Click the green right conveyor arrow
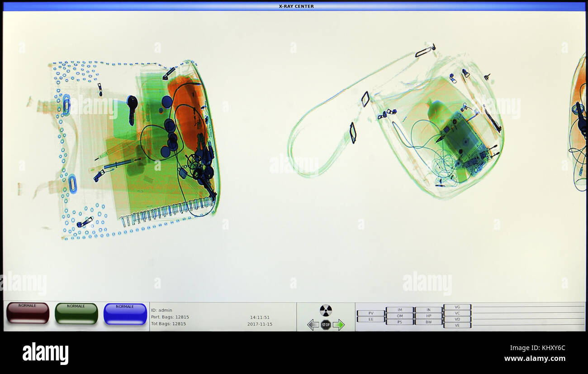The width and height of the screenshot is (588, 374). pyautogui.click(x=339, y=325)
